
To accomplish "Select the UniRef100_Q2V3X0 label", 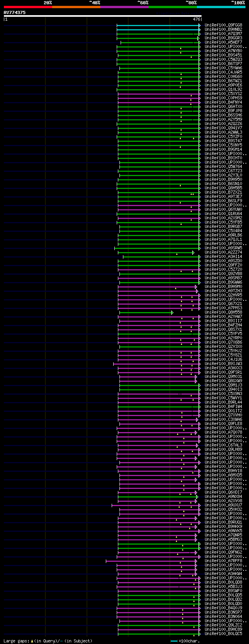I will (x=223, y=346).
